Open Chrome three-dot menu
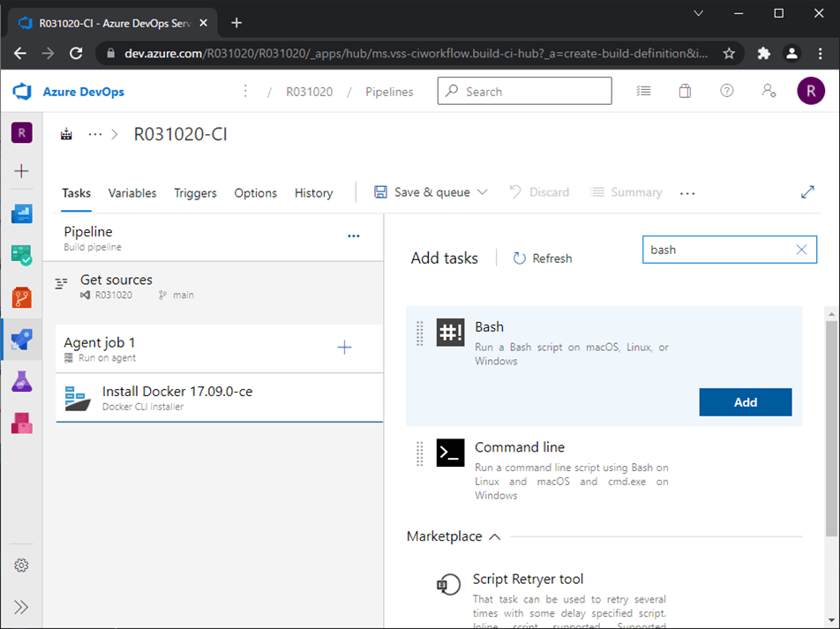 click(x=821, y=54)
